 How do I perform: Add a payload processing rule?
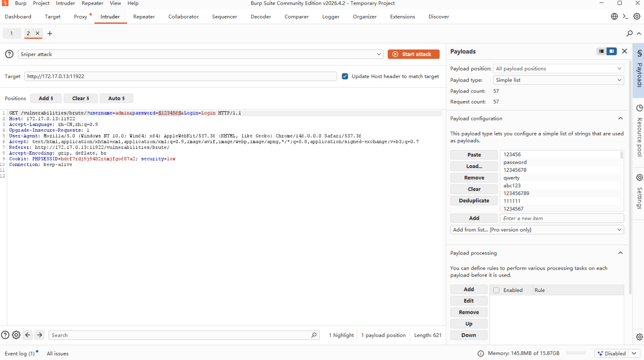point(469,289)
